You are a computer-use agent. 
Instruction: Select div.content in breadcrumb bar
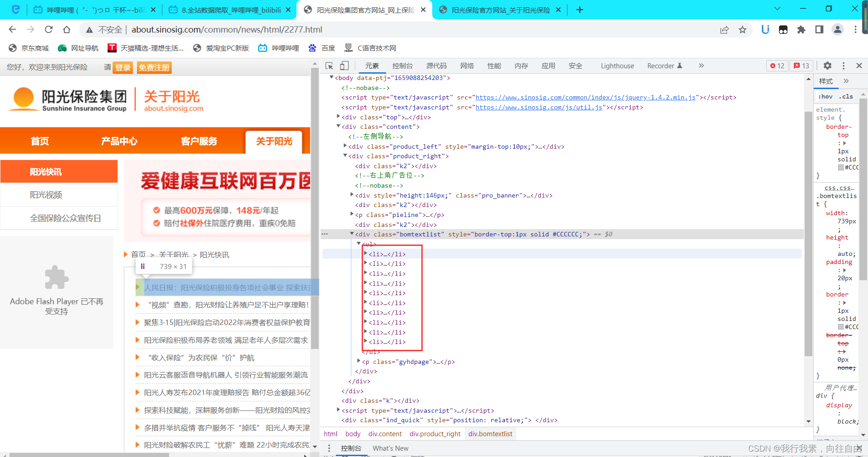[385, 434]
